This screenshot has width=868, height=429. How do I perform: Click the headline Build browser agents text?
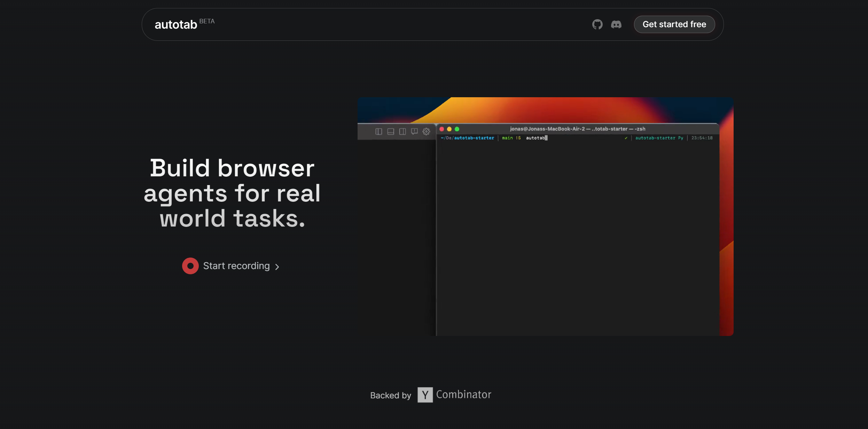coord(232,193)
